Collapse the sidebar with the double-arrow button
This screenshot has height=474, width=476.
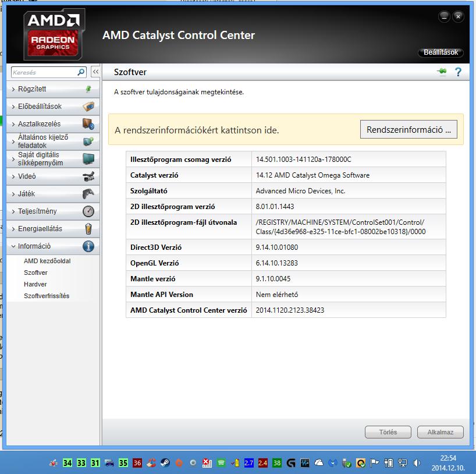[x=95, y=72]
